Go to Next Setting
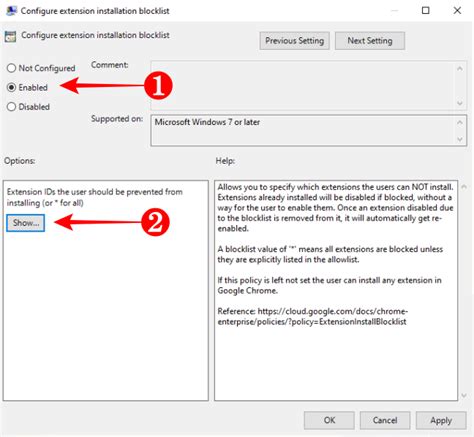 coord(370,41)
